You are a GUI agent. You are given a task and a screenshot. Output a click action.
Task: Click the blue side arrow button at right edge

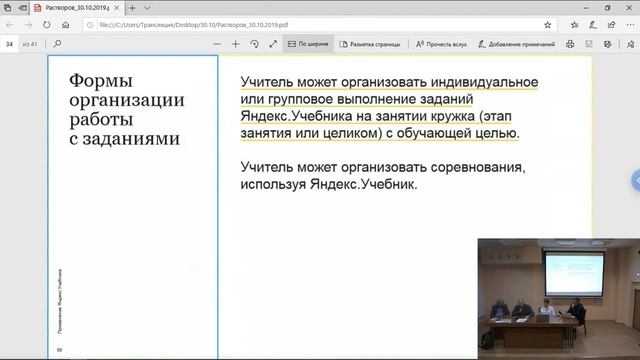click(x=636, y=180)
